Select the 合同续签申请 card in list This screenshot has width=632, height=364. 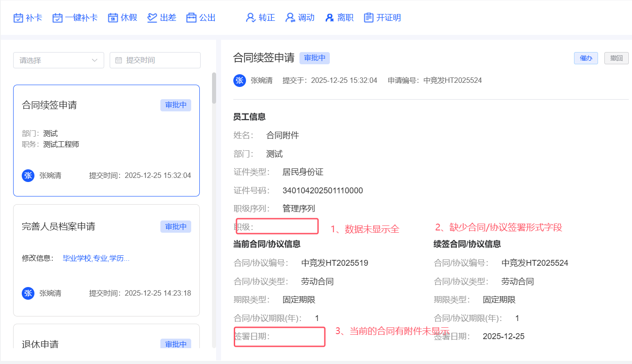click(106, 140)
